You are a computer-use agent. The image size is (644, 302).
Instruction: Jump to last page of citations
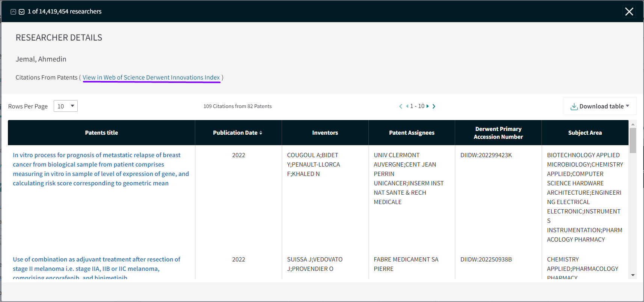click(x=434, y=106)
